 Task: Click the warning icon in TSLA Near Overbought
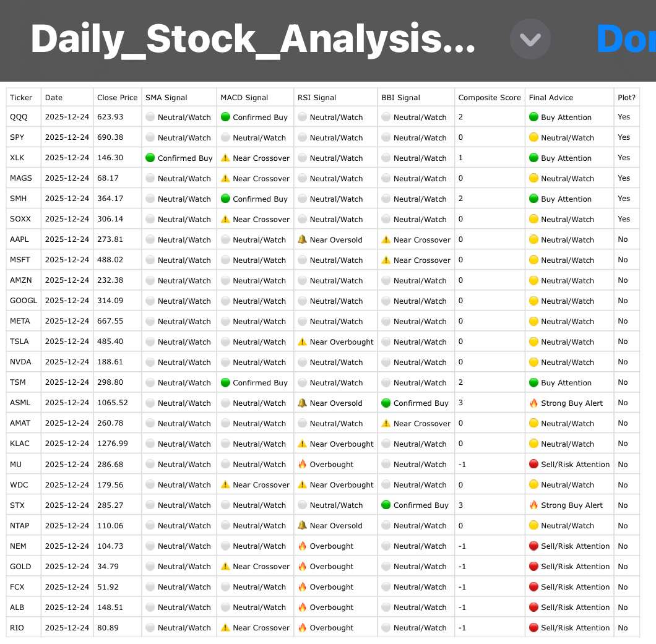tap(302, 341)
